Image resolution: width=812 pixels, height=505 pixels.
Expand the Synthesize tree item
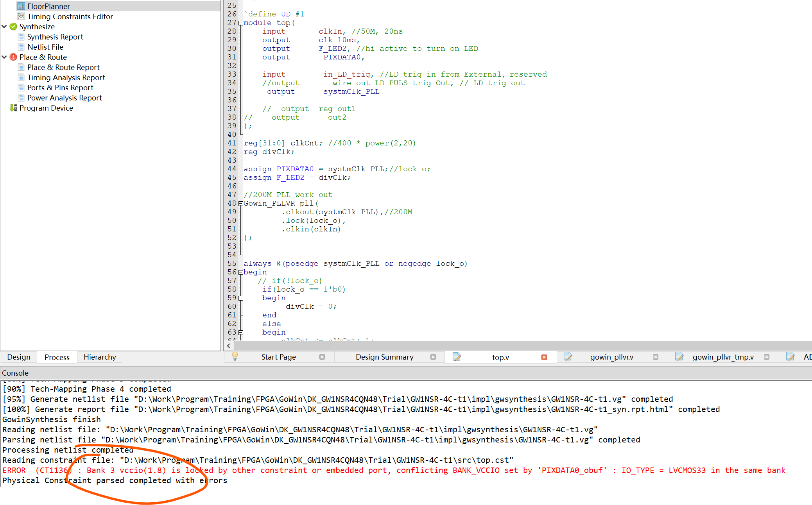(5, 26)
